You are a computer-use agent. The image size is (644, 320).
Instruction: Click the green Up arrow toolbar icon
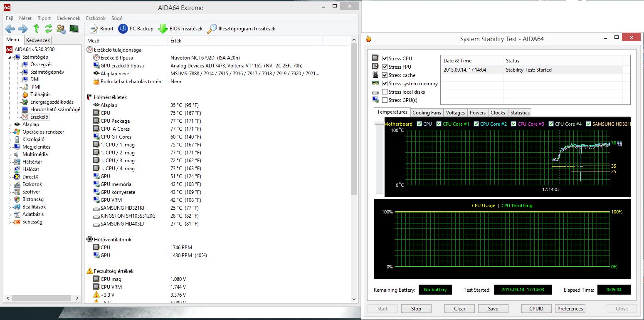click(37, 29)
